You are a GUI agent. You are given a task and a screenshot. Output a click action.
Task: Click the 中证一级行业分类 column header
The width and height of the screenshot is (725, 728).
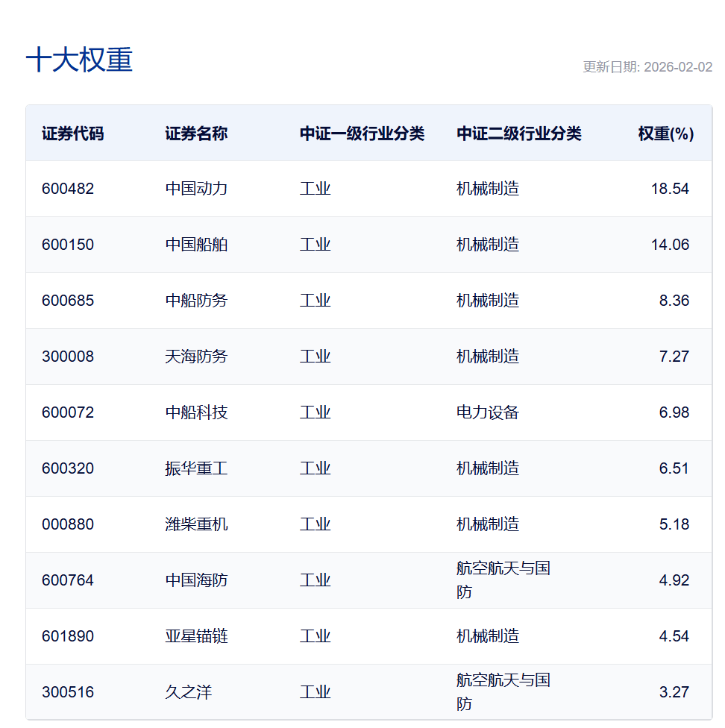(362, 134)
